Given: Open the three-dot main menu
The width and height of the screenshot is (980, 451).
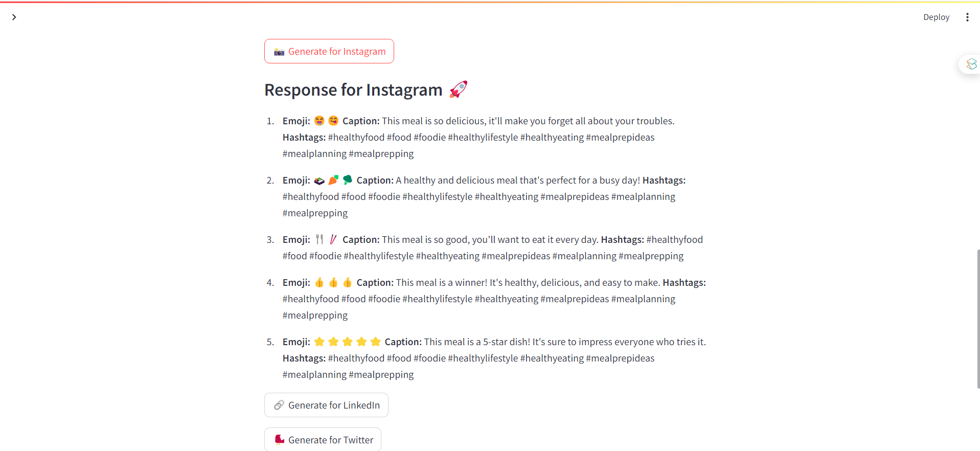Looking at the screenshot, I should click(967, 17).
